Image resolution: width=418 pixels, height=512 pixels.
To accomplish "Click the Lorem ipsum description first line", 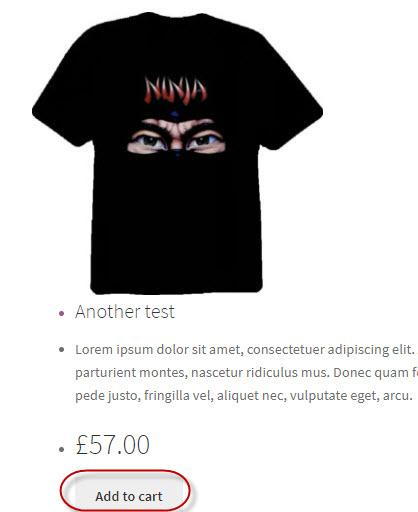I will pos(245,350).
